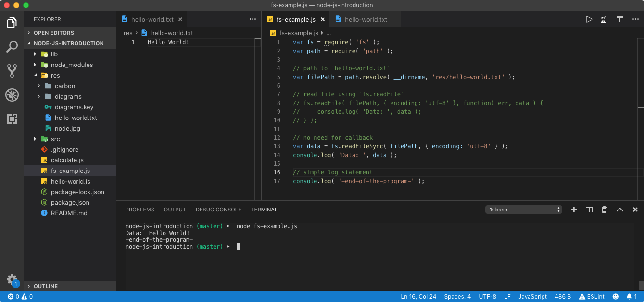This screenshot has width=644, height=302.
Task: Open the Source Control view
Action: [12, 70]
